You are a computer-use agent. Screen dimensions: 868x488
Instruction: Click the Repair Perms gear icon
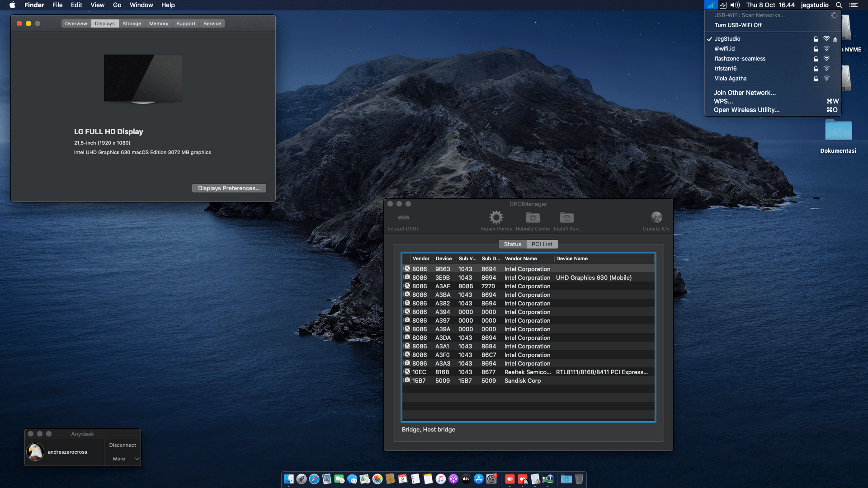pos(496,218)
